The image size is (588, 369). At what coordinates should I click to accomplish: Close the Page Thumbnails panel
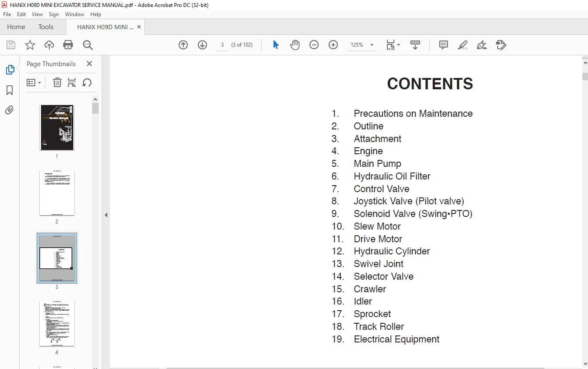(x=89, y=64)
